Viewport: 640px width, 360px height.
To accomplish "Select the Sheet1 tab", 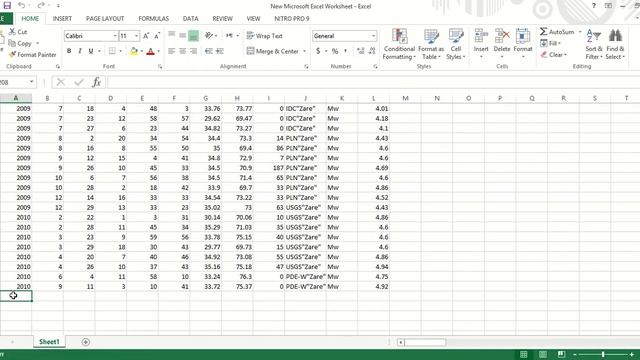I will click(x=49, y=342).
